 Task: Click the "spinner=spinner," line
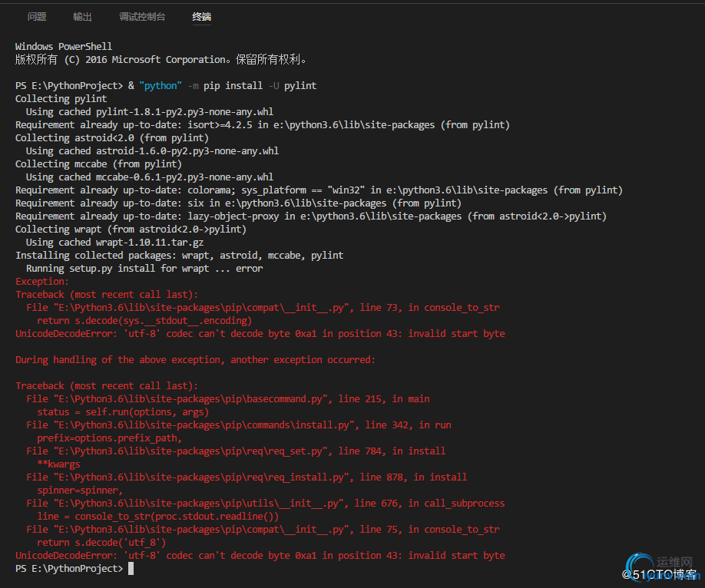tap(80, 490)
